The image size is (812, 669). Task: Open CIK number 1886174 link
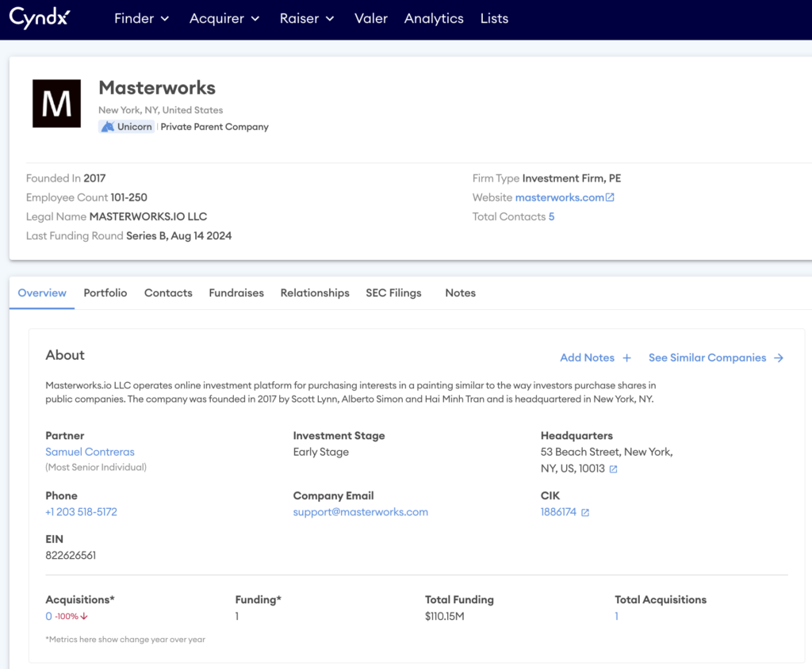coord(558,512)
